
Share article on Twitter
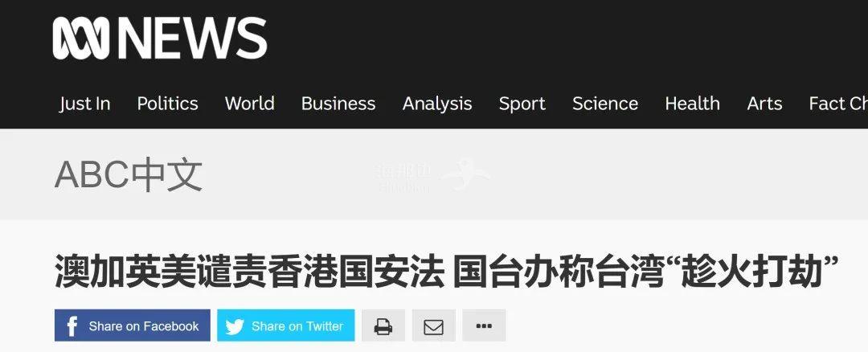click(x=285, y=325)
